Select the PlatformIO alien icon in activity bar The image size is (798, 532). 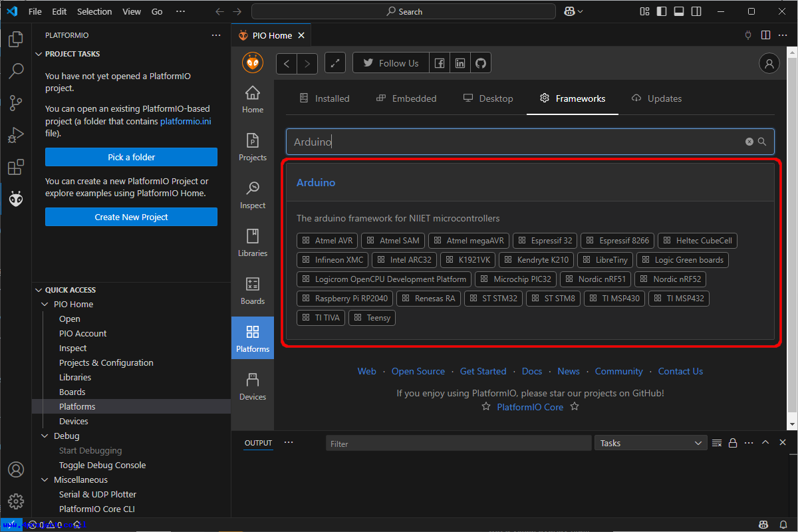click(x=16, y=199)
